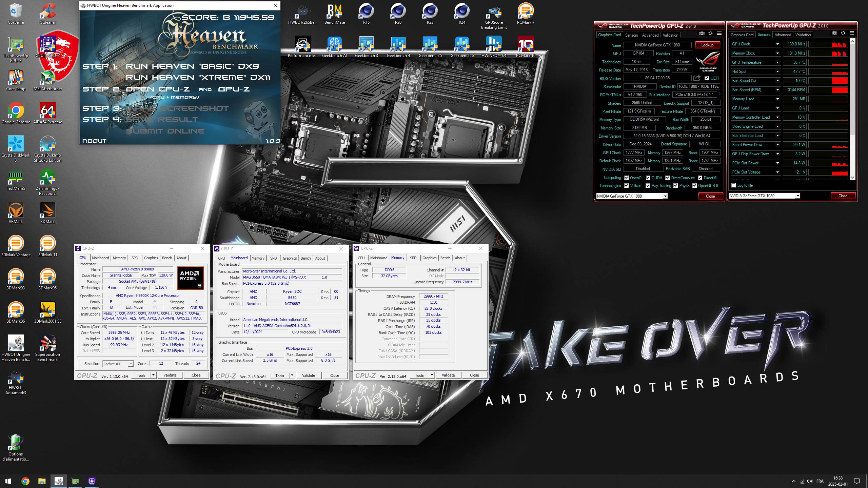Open Core Temp desktop icon
The height and width of the screenshot is (488, 868).
coord(16,80)
